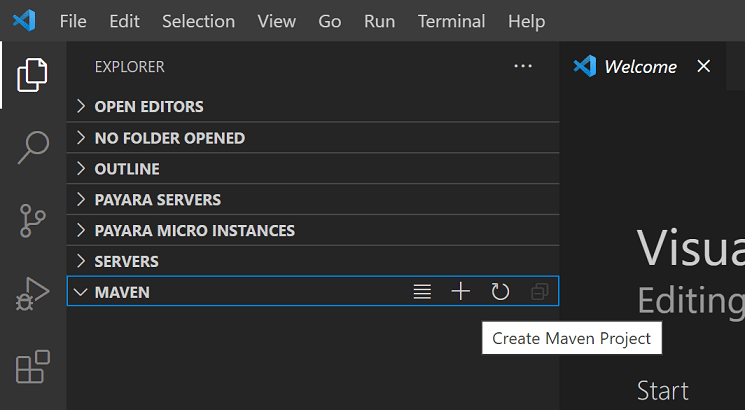Image resolution: width=745 pixels, height=410 pixels.
Task: Open Explorer more actions ellipsis menu
Action: coord(523,66)
